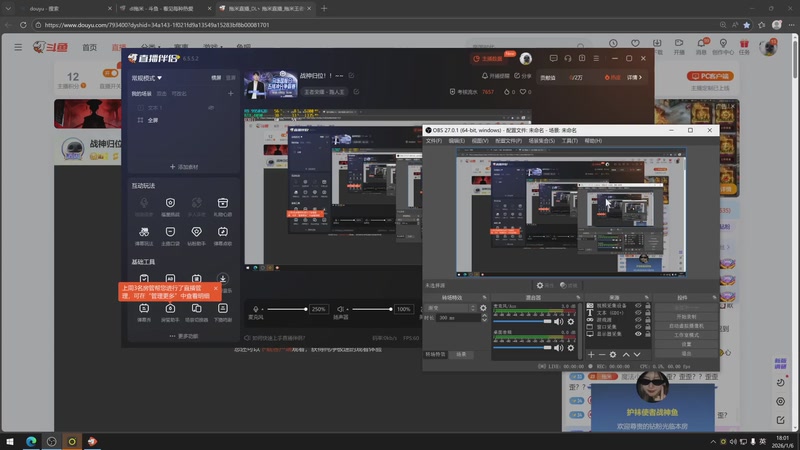Mute the 桌面音频 mixer channel
800x450 pixels.
tap(559, 348)
